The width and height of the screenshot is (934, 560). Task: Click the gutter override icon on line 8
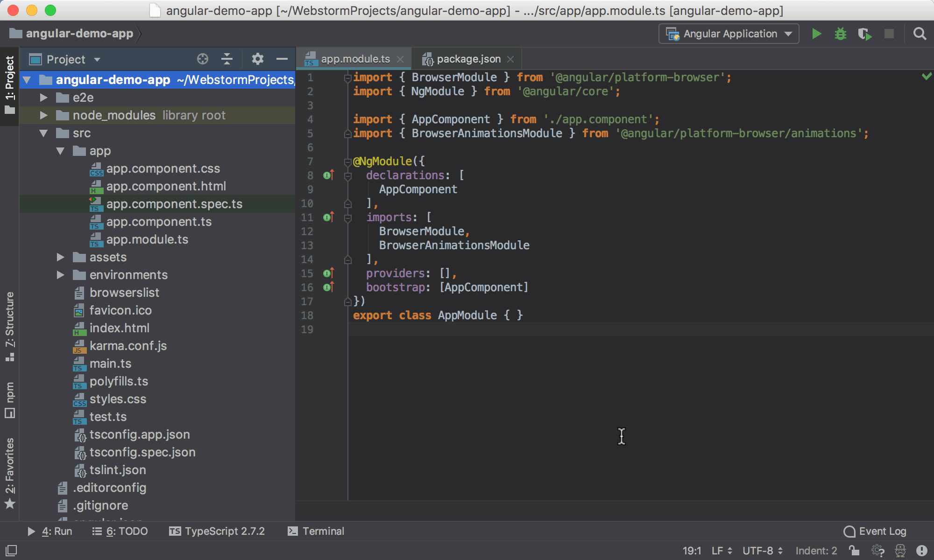point(328,175)
